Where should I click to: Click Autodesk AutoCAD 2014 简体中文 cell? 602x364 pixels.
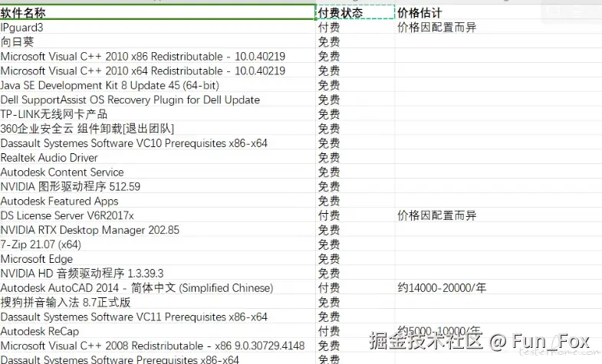(x=157, y=288)
